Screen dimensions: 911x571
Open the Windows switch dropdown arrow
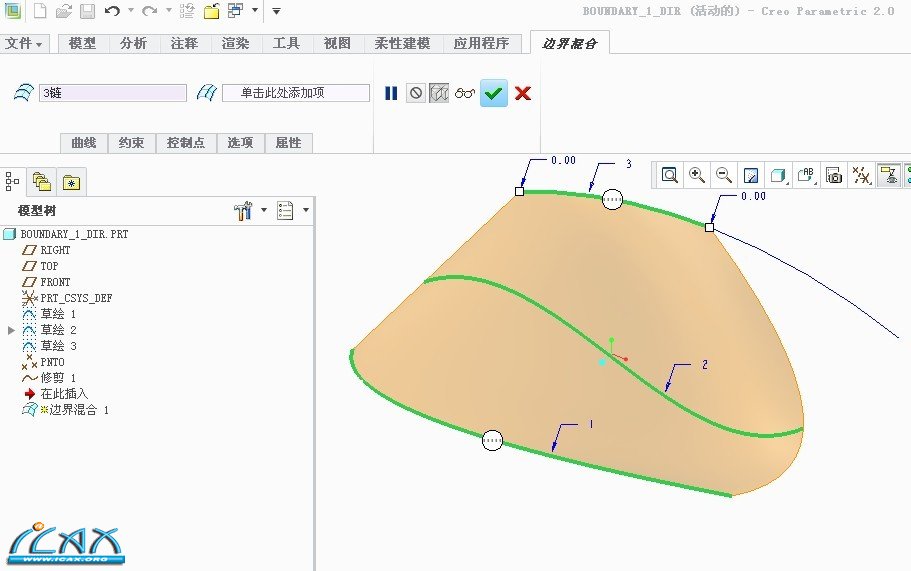pyautogui.click(x=254, y=10)
